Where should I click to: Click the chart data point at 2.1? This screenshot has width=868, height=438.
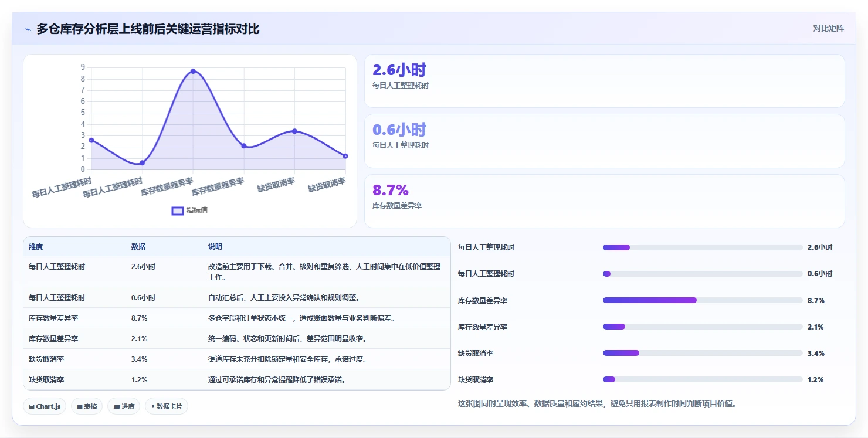pos(244,145)
